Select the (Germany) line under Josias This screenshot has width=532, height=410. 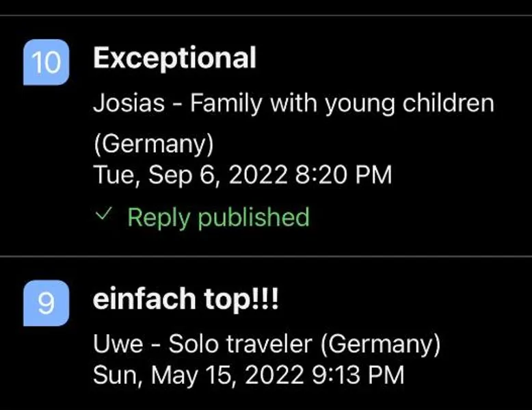click(x=153, y=144)
